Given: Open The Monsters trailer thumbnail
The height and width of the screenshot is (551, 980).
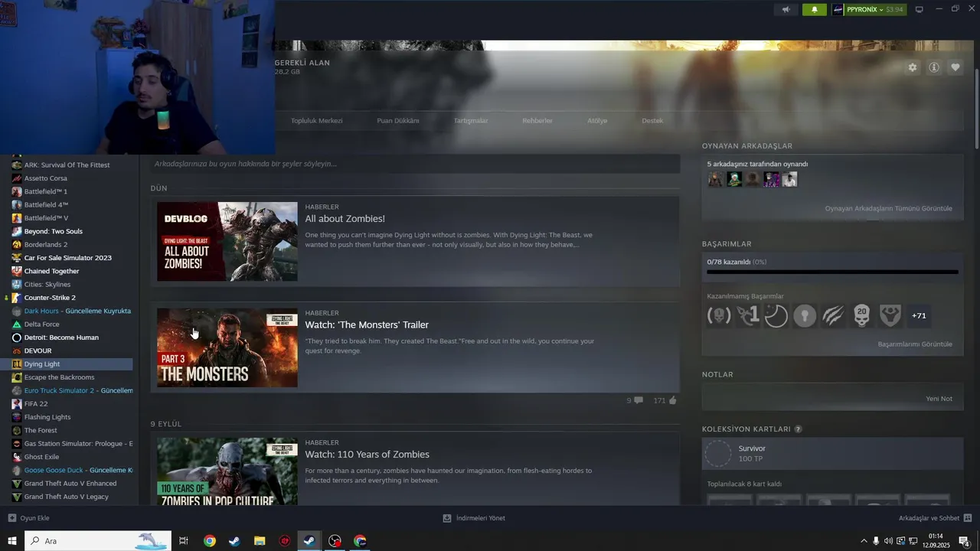Looking at the screenshot, I should (227, 347).
